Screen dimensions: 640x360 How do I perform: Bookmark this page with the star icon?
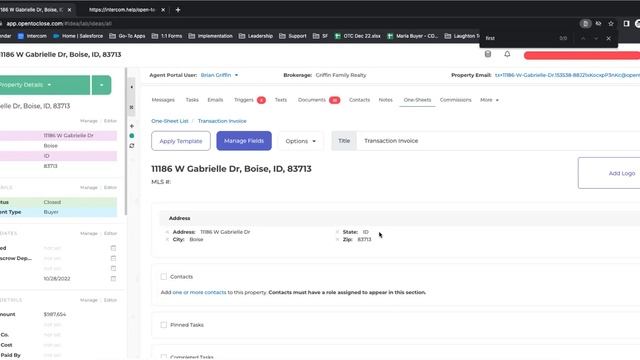[x=611, y=24]
